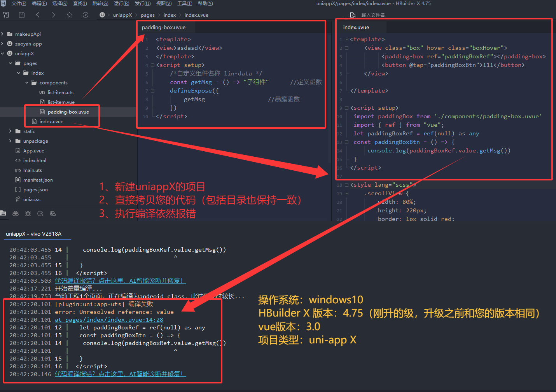Click AI diagnose link at 20:42:03.503

(x=121, y=281)
